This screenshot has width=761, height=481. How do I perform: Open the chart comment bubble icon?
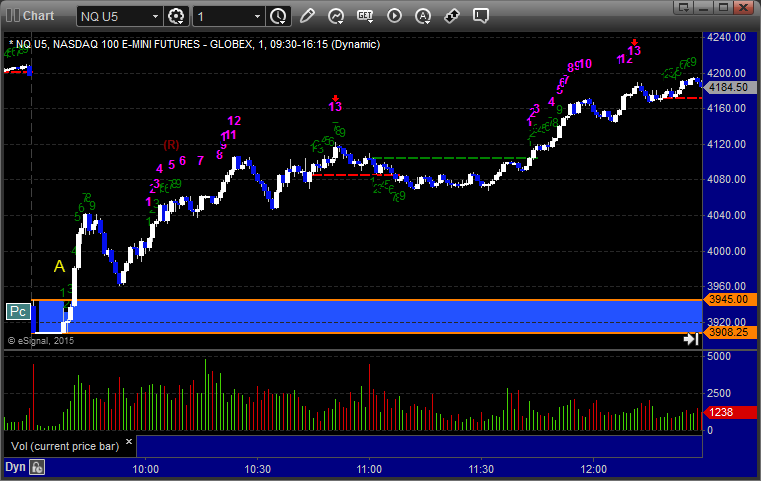coord(481,16)
